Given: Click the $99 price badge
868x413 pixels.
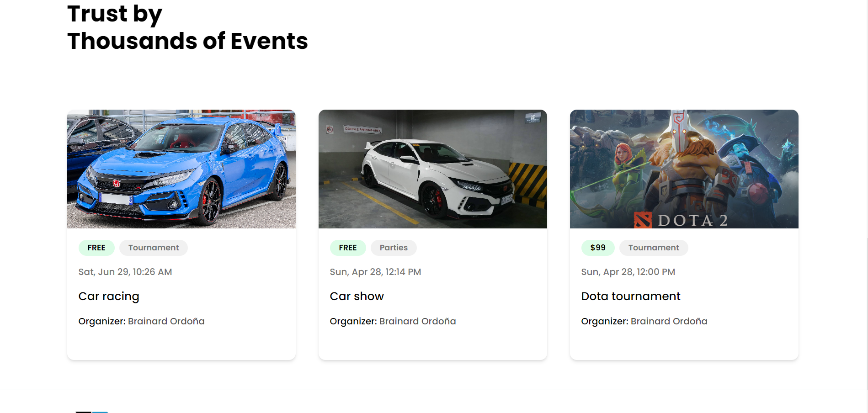Looking at the screenshot, I should pos(598,248).
